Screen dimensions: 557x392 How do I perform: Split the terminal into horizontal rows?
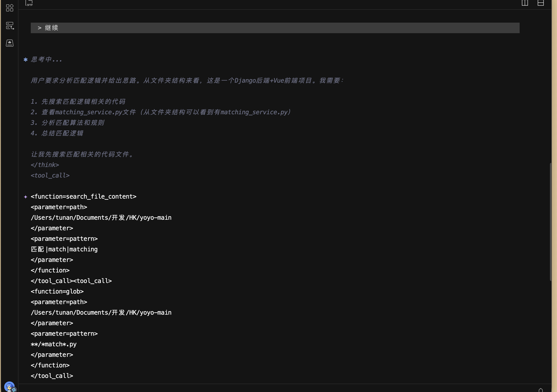point(541,3)
